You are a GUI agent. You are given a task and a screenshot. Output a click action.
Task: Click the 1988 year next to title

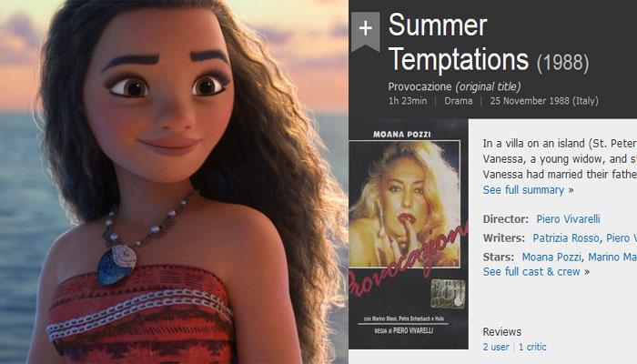[562, 63]
